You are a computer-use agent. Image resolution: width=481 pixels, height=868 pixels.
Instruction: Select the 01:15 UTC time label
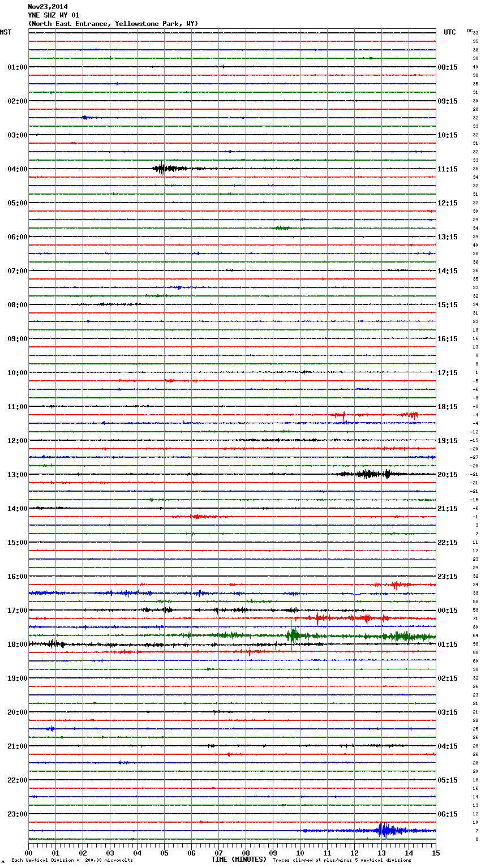[448, 644]
